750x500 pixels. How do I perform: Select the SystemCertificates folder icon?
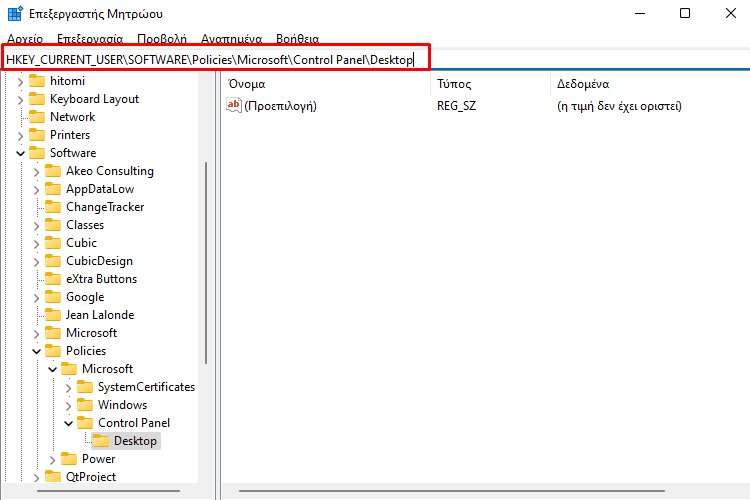(85, 387)
